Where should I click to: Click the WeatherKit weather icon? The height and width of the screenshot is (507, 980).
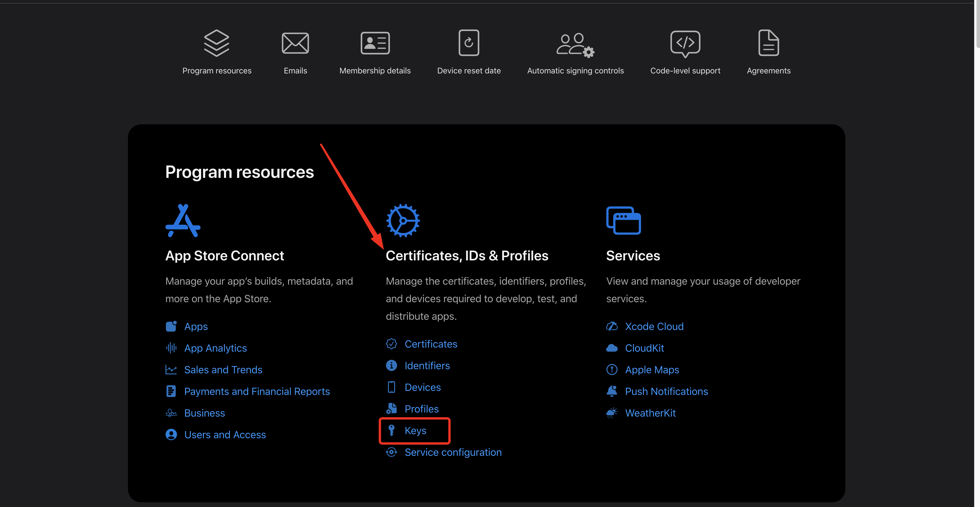point(612,413)
